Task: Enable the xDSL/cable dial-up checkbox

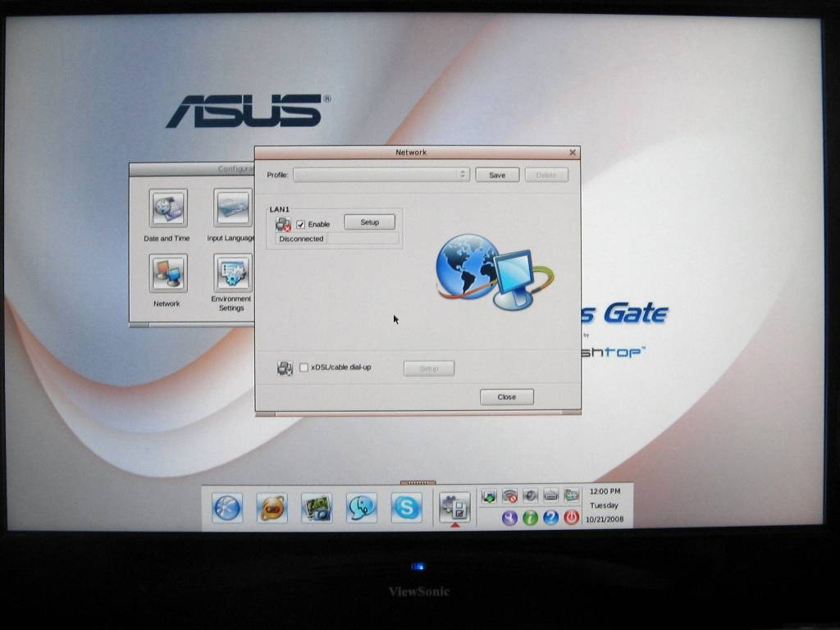Action: pyautogui.click(x=304, y=367)
